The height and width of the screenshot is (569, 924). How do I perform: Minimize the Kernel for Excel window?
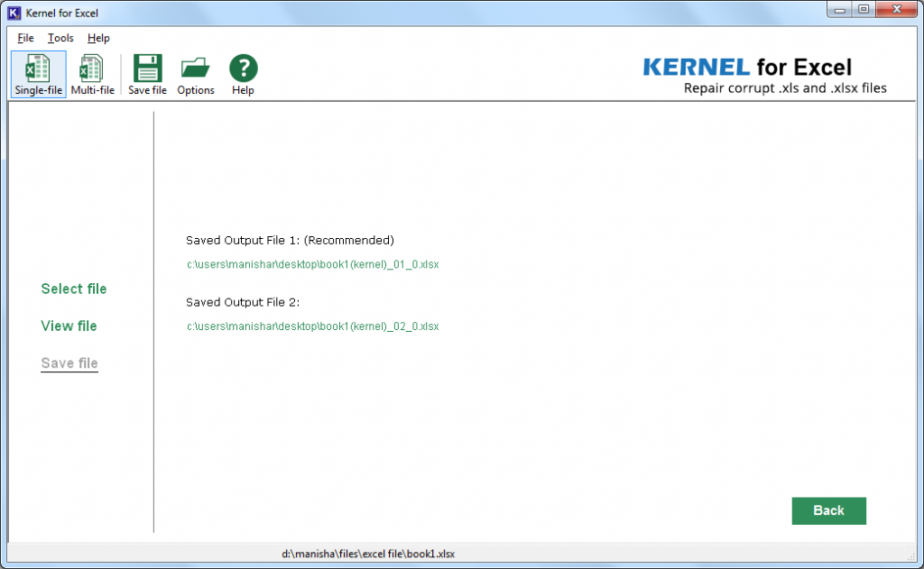840,9
